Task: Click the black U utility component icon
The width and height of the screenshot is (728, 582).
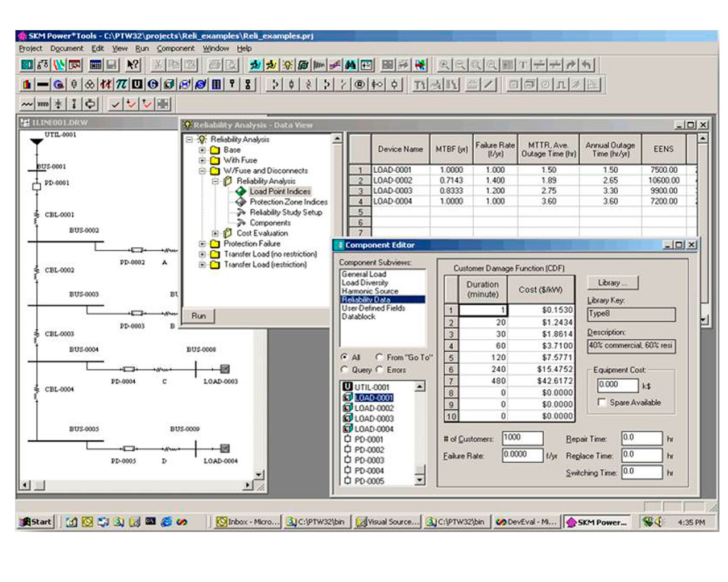Action: pos(137,85)
